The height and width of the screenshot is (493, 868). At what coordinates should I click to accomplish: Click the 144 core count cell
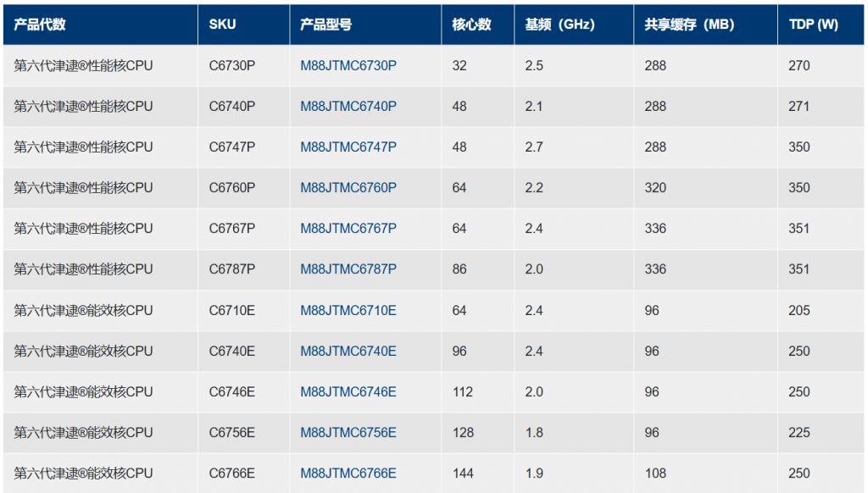[x=463, y=473]
